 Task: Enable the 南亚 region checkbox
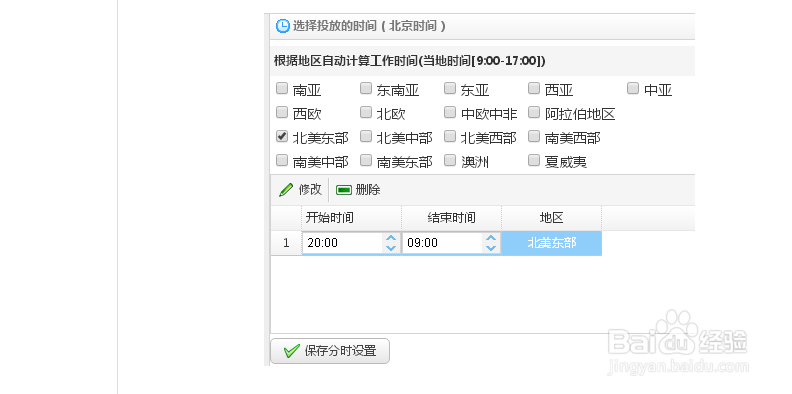(282, 88)
